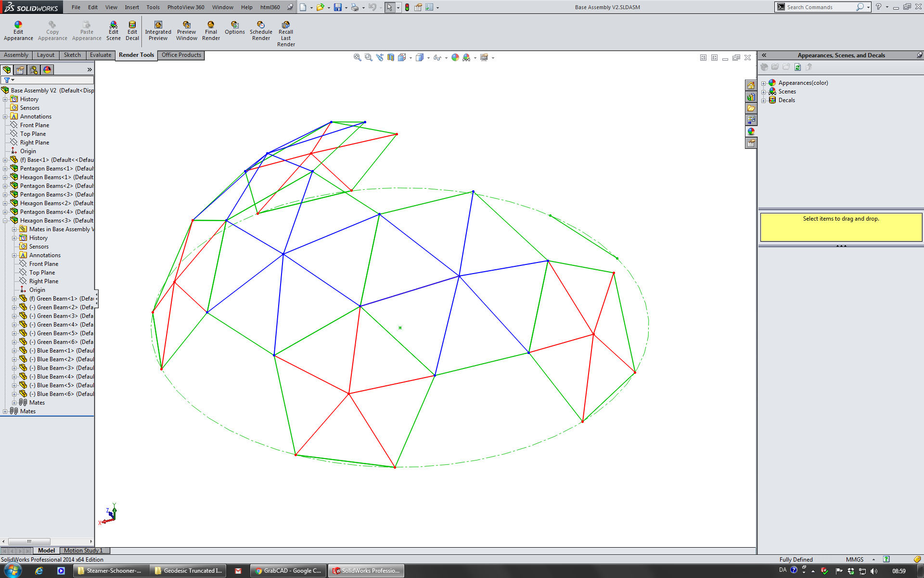Image resolution: width=924 pixels, height=578 pixels.
Task: Open the Preview Window tool
Action: pos(186,31)
